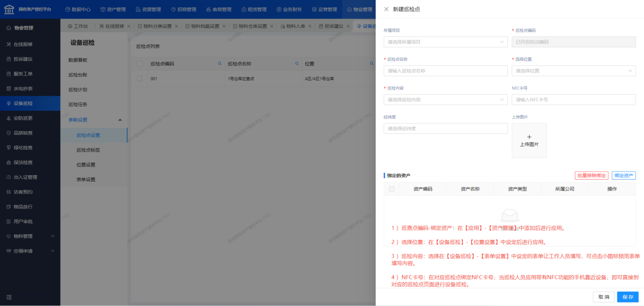
Task: Click search icon in 巡检点编码 column
Action: point(220,64)
